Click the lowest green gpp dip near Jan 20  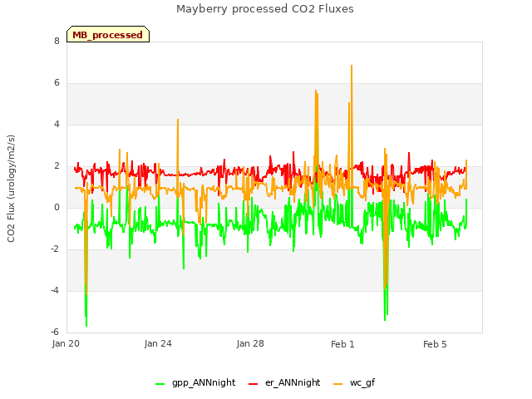tap(86, 325)
